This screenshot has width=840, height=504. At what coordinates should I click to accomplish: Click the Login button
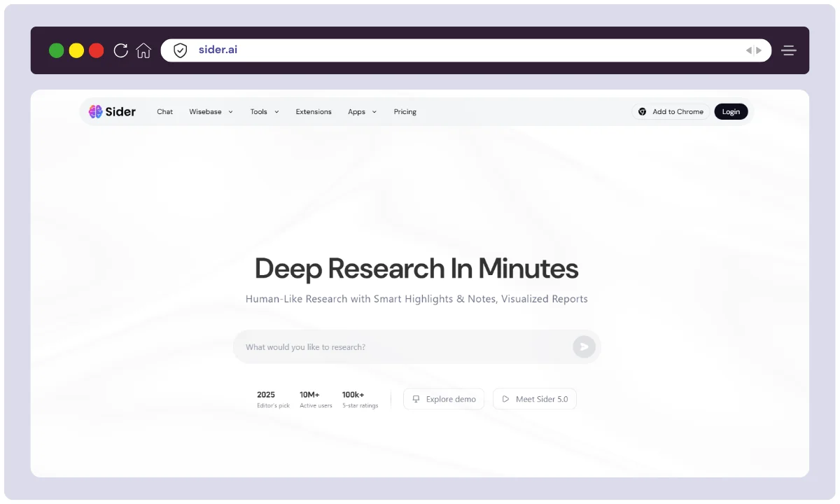[x=731, y=112]
